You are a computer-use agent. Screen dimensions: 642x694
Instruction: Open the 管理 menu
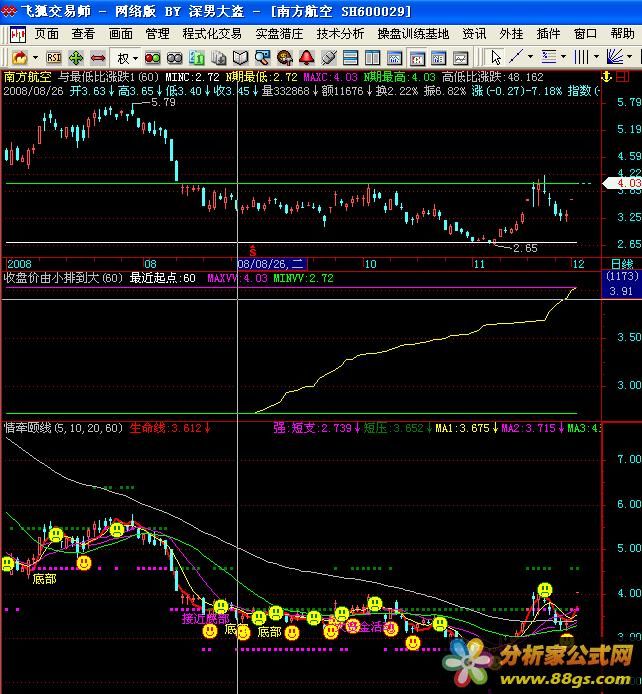(x=157, y=34)
